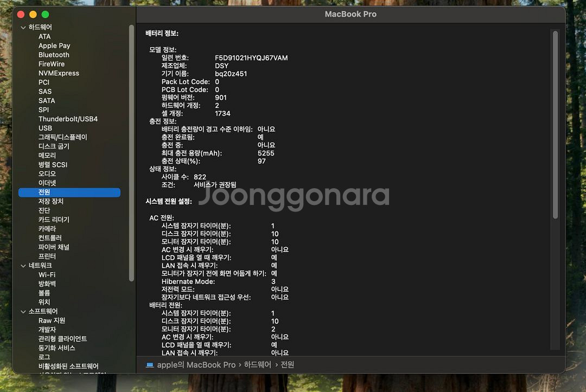The width and height of the screenshot is (586, 392).
Task: Select the 방화벽 network item
Action: [x=47, y=284]
